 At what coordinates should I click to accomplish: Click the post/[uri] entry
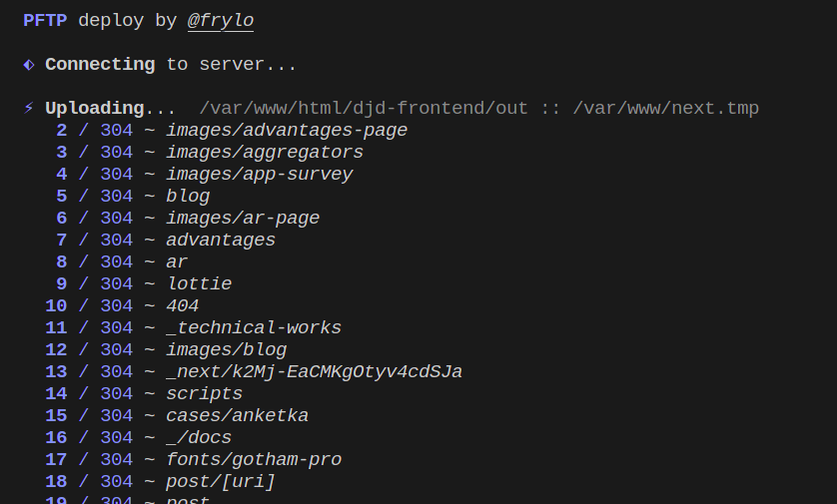point(221,481)
